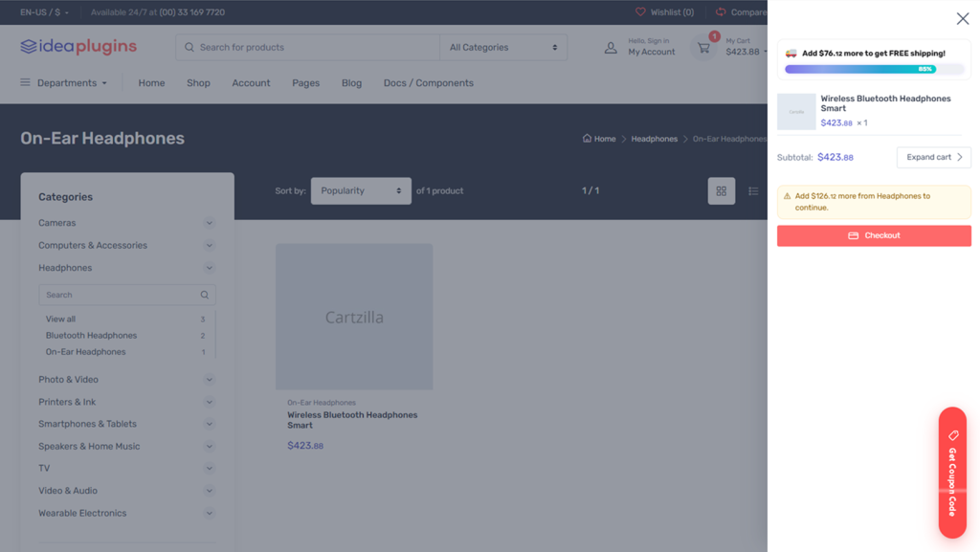Click the warning icon in the notice
The image size is (980, 552).
click(787, 196)
